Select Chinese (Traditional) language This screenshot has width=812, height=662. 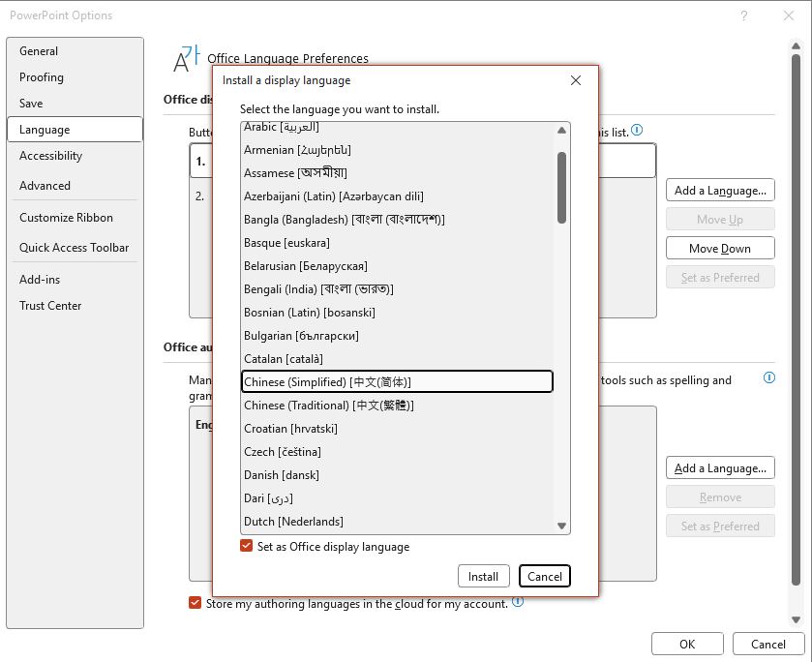click(x=397, y=406)
